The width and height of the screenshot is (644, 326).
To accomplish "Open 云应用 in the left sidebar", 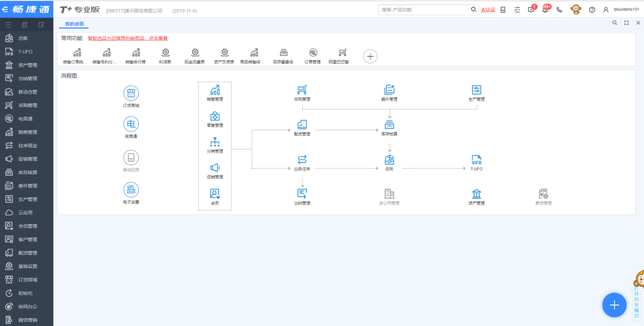I will coord(26,213).
